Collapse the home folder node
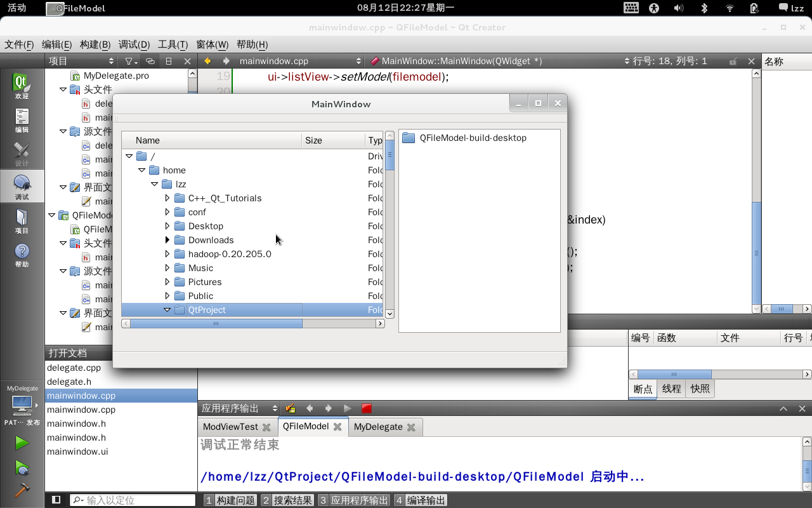This screenshot has height=508, width=812. [x=142, y=170]
